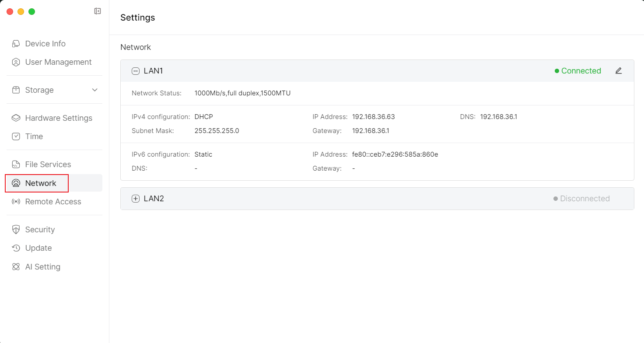Click the Time clock icon

(16, 136)
